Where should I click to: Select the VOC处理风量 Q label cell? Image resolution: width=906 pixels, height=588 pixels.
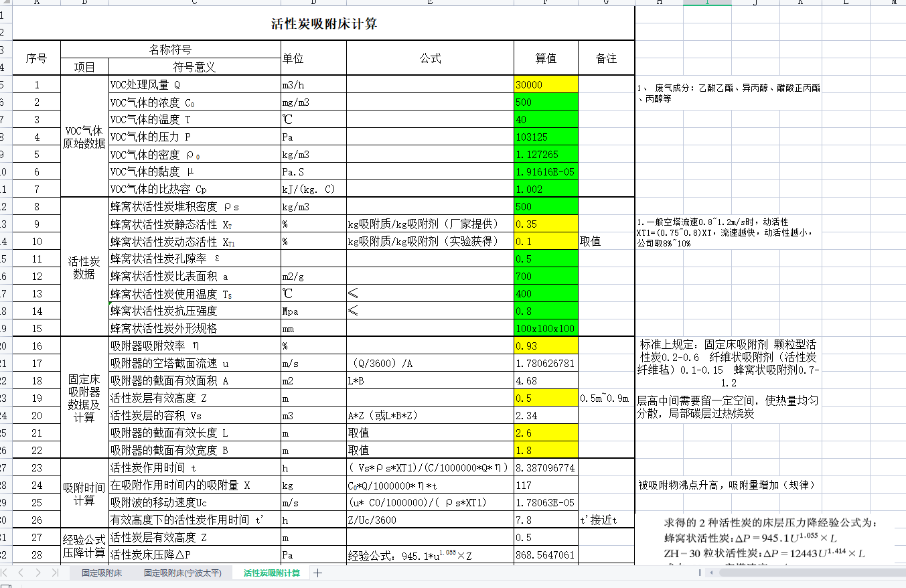[195, 85]
